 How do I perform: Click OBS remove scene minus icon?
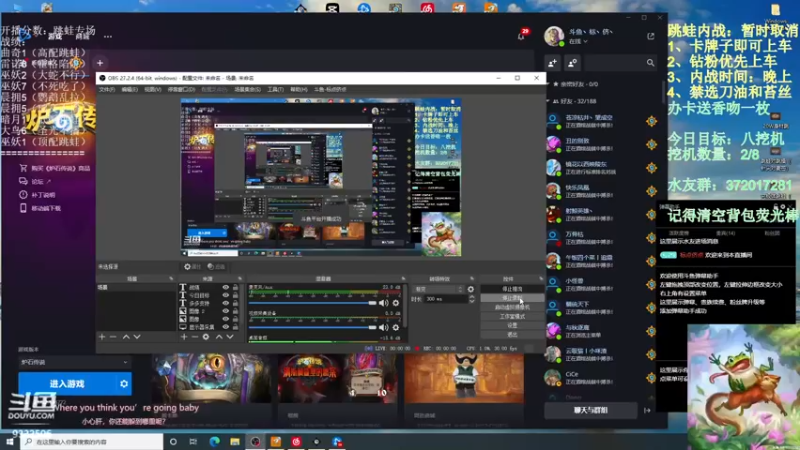click(113, 337)
